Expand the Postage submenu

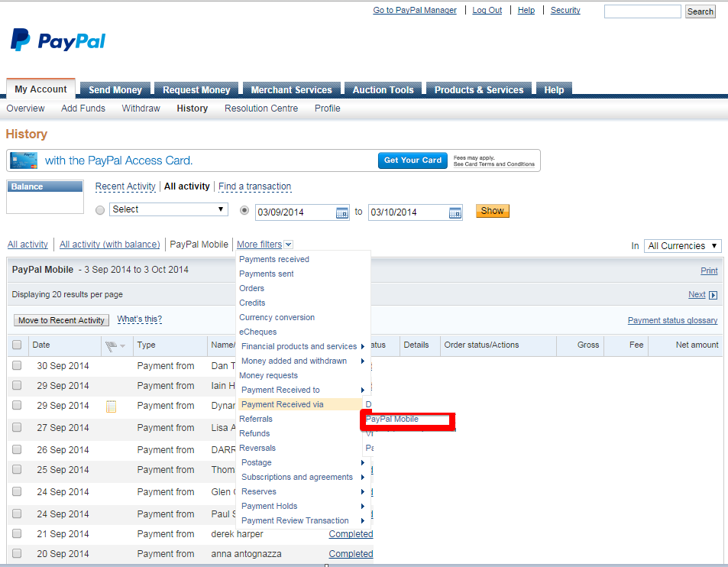pyautogui.click(x=363, y=462)
